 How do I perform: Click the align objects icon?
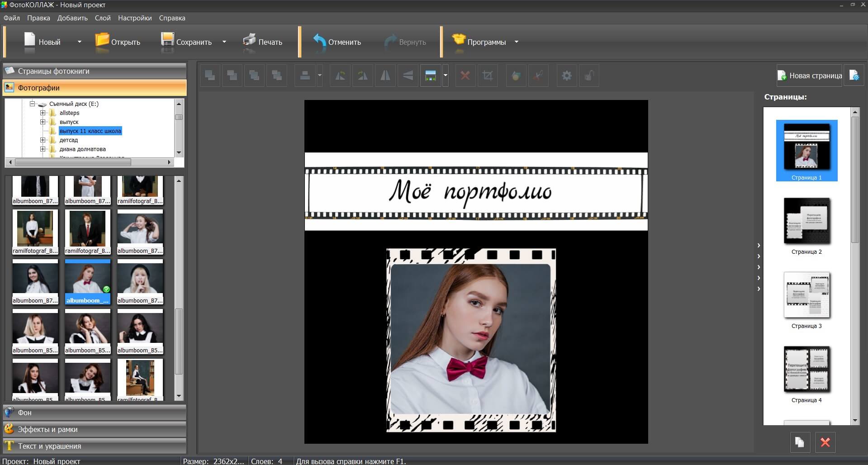point(305,76)
